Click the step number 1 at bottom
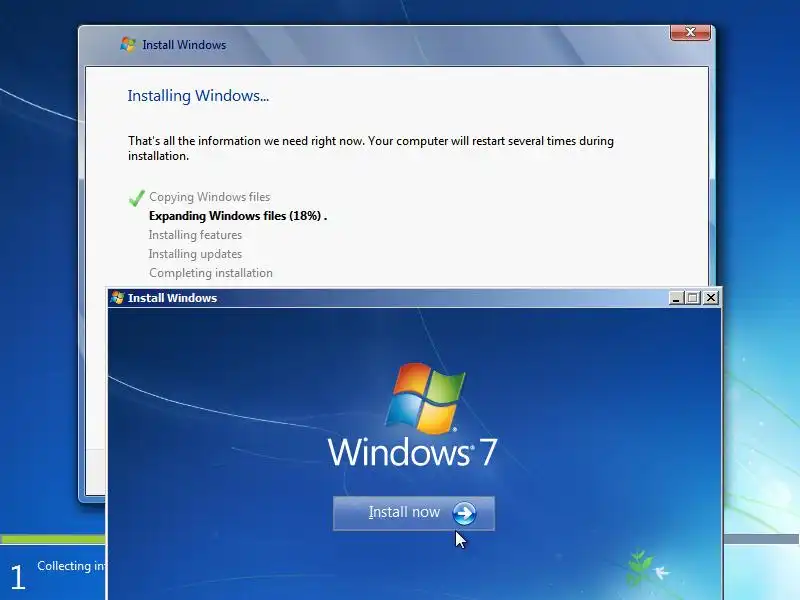Viewport: 800px width, 600px height. [18, 577]
